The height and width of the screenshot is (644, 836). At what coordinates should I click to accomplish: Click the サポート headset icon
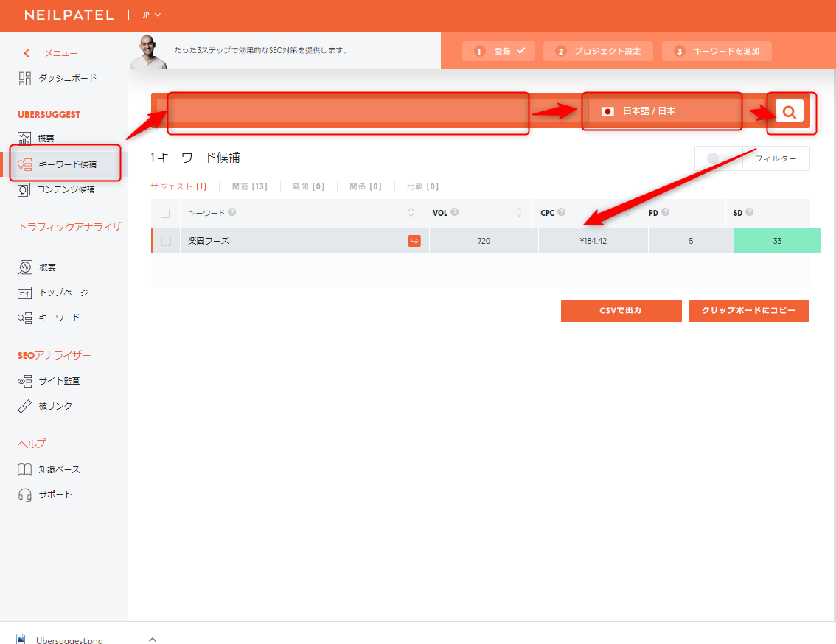click(x=24, y=494)
